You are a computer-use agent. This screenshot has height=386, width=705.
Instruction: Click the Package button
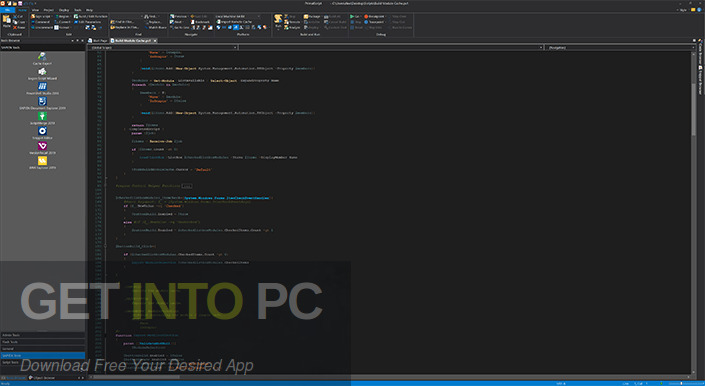click(312, 17)
